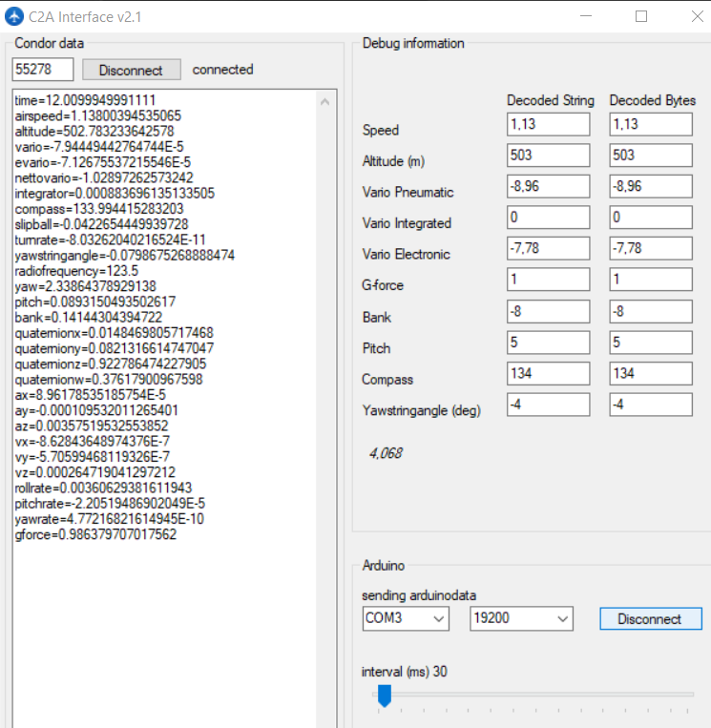Click the 'slipball=-0.0422654449939728' line

(x=101, y=224)
